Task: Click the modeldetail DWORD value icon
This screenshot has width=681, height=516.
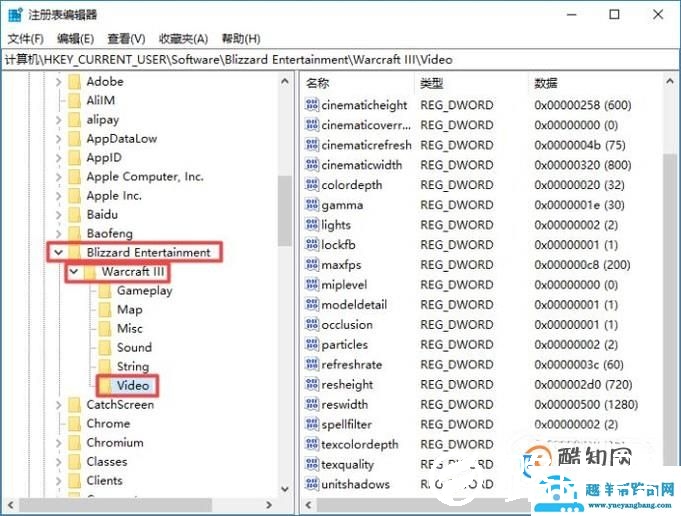Action: tap(312, 304)
